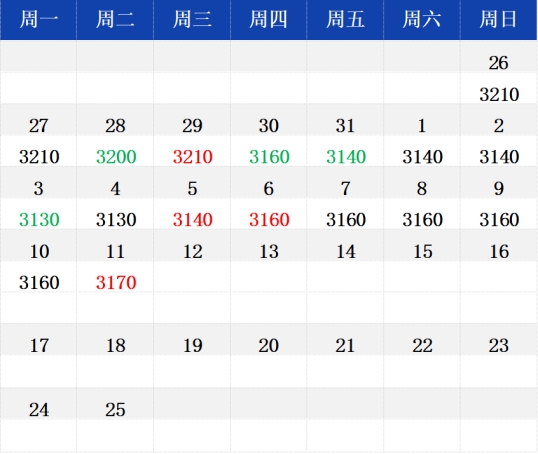Click date cell 20
Image resolution: width=538 pixels, height=454 pixels.
pos(269,346)
